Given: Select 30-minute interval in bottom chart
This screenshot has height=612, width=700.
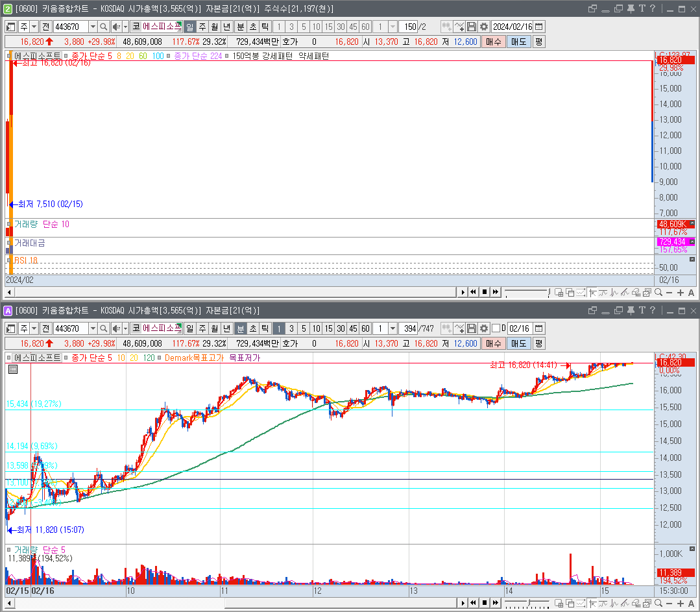Looking at the screenshot, I should [x=341, y=329].
